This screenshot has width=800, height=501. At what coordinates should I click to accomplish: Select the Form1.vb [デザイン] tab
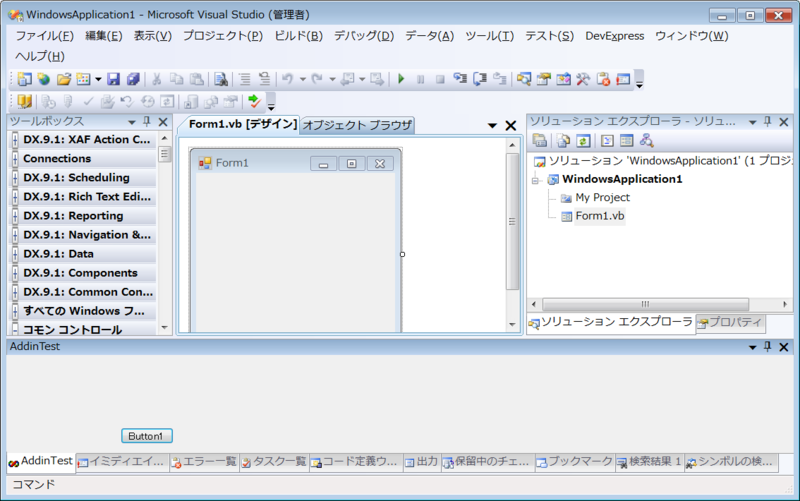tap(242, 124)
